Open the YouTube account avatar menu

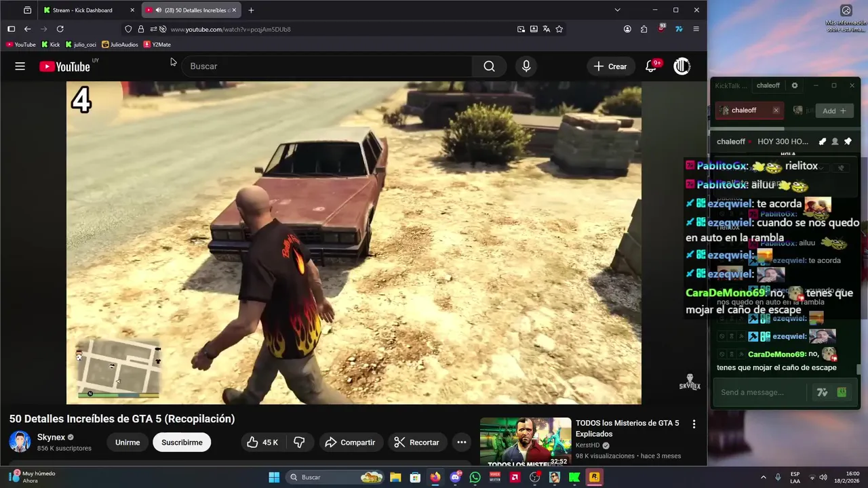(682, 66)
